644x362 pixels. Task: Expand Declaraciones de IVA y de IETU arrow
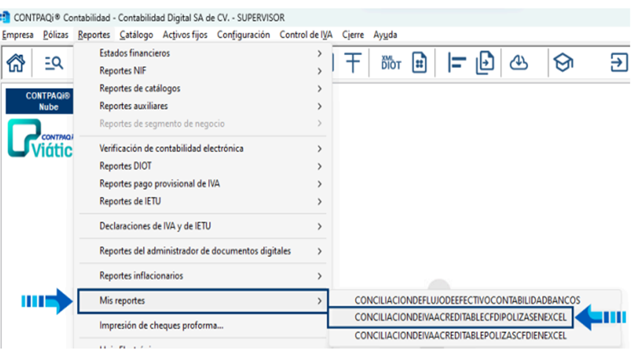tap(319, 227)
